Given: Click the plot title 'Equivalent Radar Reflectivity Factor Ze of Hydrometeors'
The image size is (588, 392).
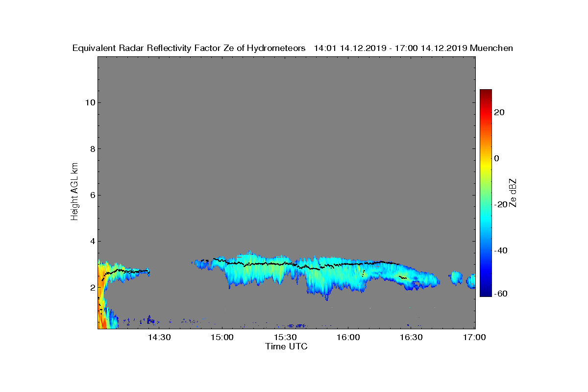Looking at the screenshot, I should [189, 48].
